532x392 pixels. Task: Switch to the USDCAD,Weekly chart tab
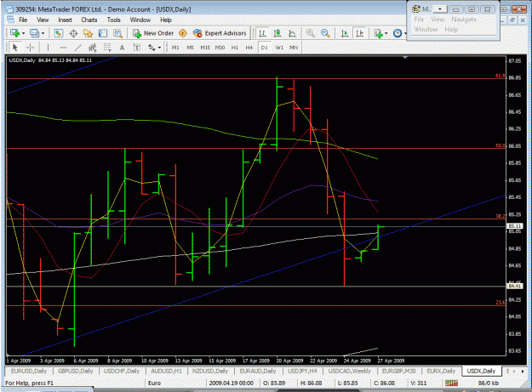tap(350, 371)
